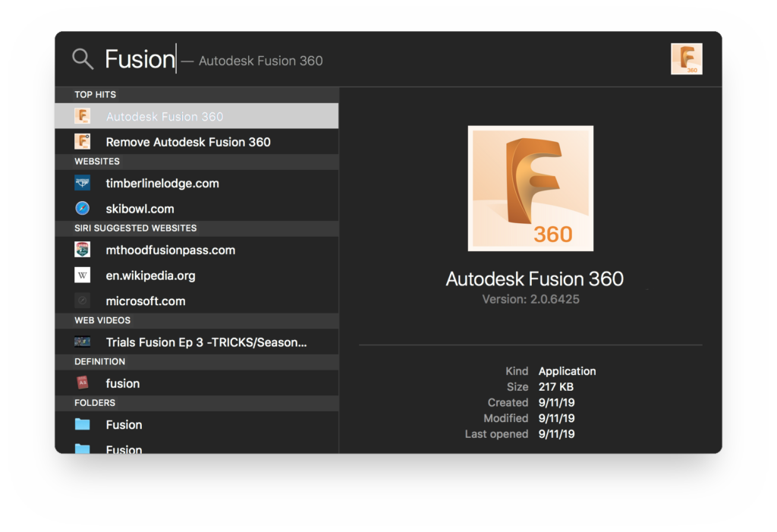Select the Trials Fusion Ep 3 web video

pyautogui.click(x=197, y=342)
